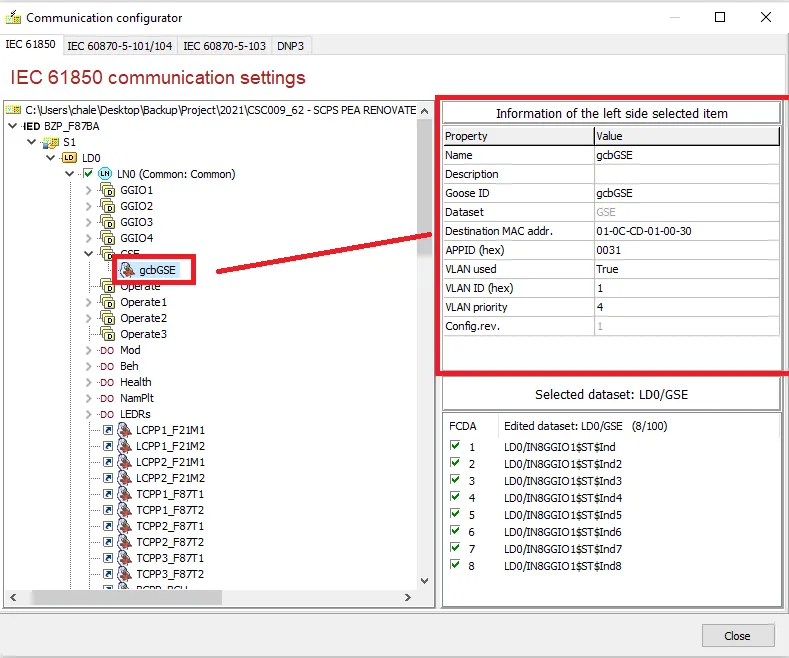The width and height of the screenshot is (789, 658).
Task: Uncheck FCDA 3 Ind3 checkbox
Action: [455, 480]
